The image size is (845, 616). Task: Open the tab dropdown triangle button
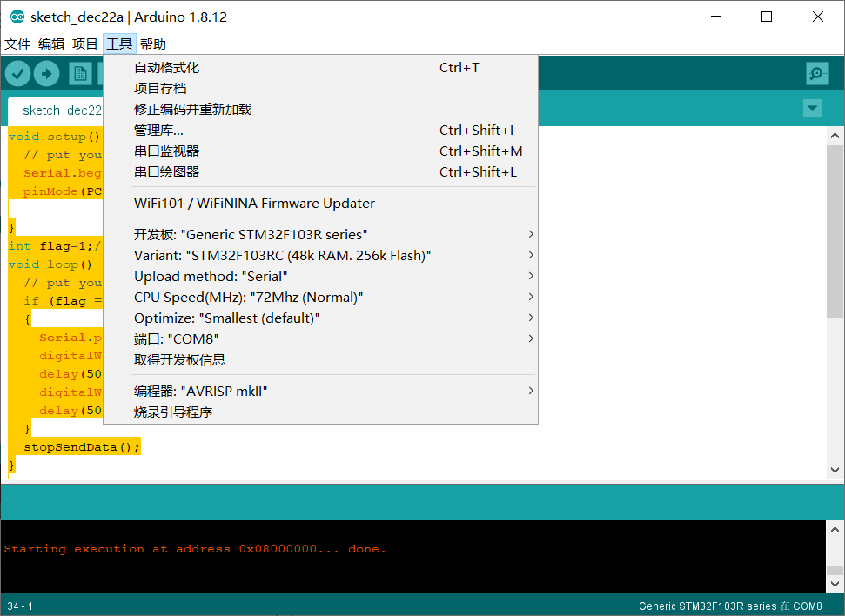812,109
